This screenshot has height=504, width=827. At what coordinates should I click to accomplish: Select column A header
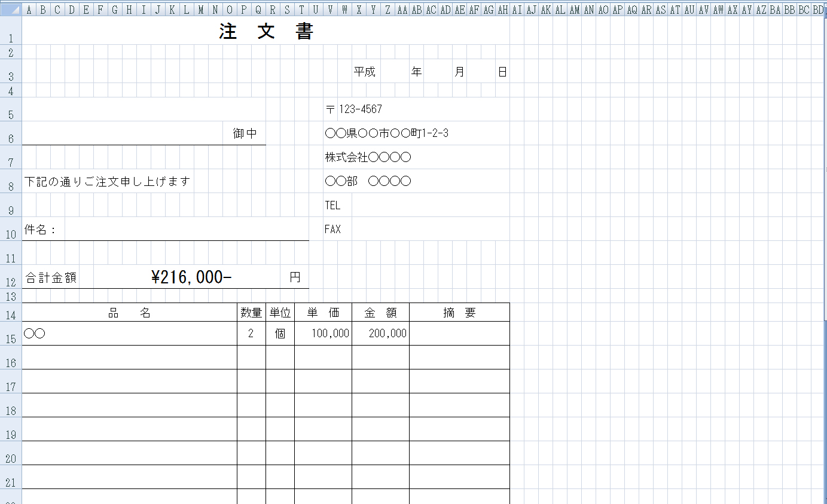point(29,10)
